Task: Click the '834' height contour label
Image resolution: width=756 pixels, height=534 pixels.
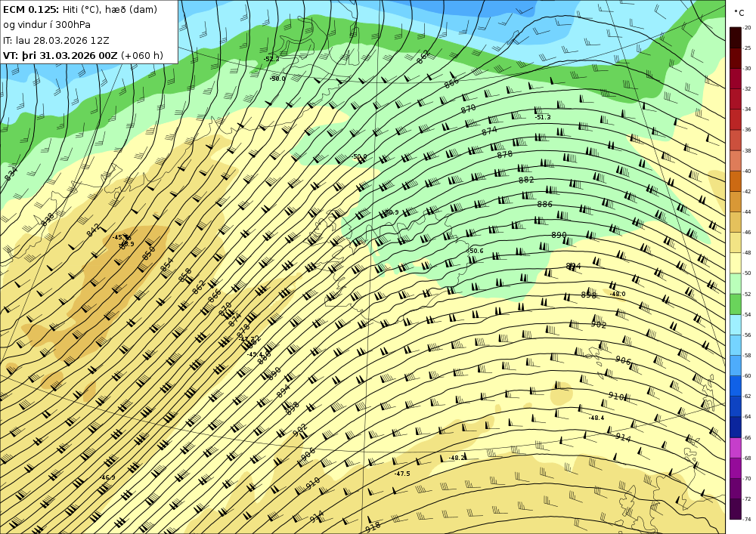Action: [x=11, y=174]
